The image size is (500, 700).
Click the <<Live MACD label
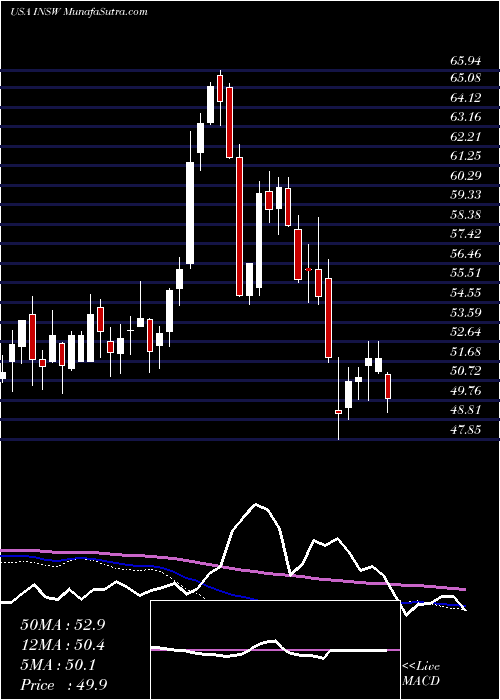coord(421,674)
